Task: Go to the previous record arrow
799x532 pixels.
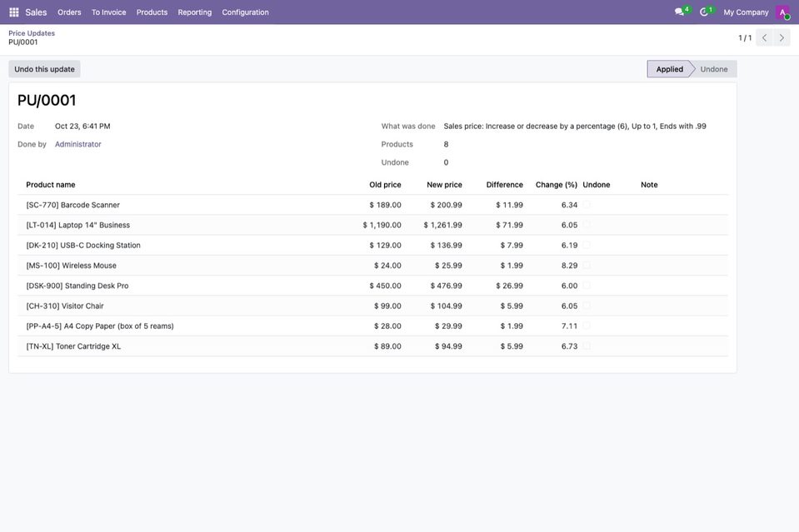Action: point(764,37)
